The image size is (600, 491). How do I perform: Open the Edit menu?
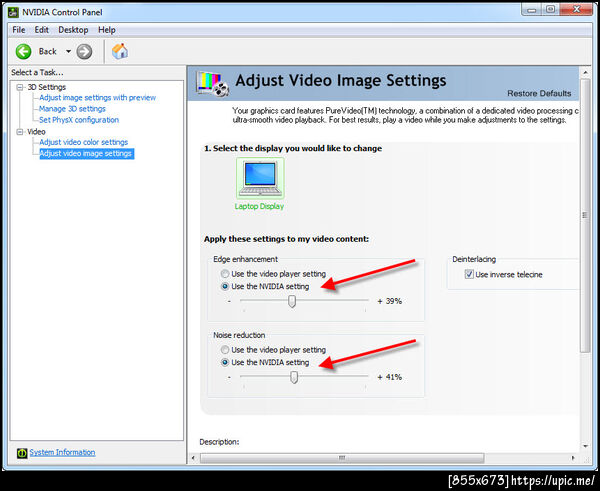point(41,30)
